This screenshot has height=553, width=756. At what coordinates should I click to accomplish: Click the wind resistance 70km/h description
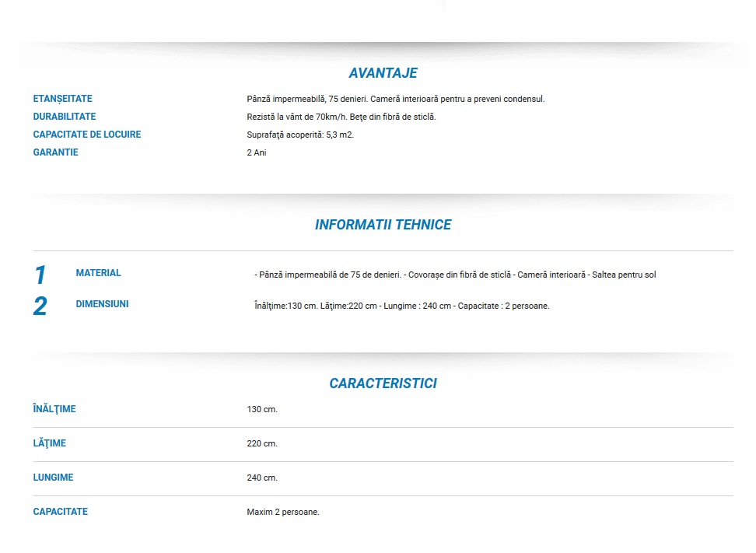(x=341, y=117)
